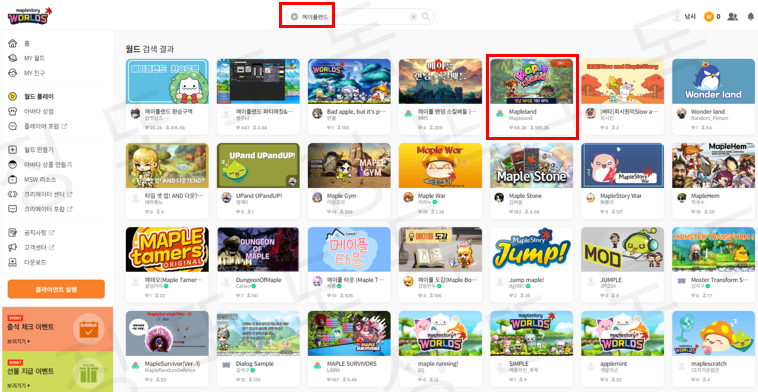Viewport: 758px width, 392px height.
Task: Open the 고객센터 megaphone icon
Action: point(13,247)
